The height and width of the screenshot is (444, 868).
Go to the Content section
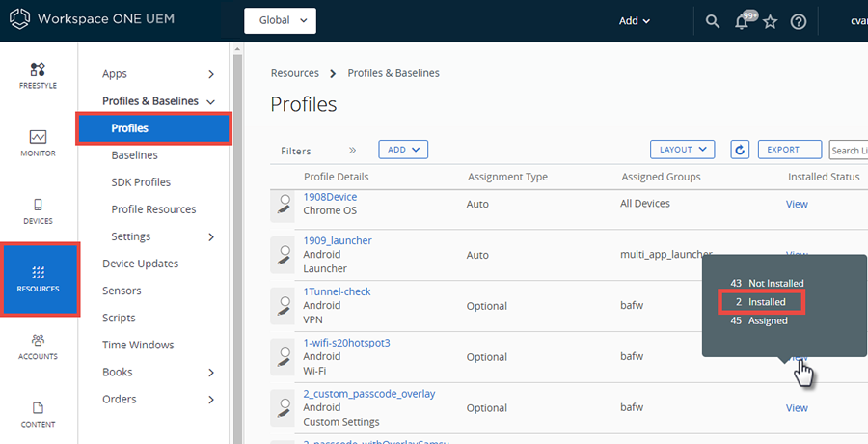38,415
